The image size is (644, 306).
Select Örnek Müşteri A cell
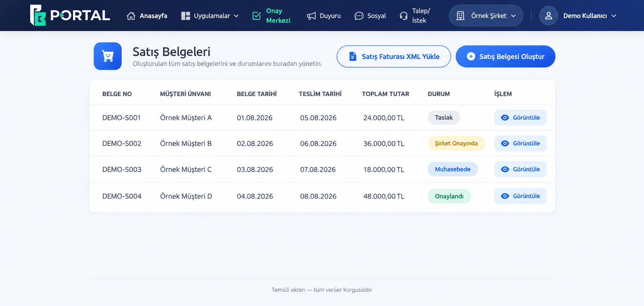tap(186, 118)
